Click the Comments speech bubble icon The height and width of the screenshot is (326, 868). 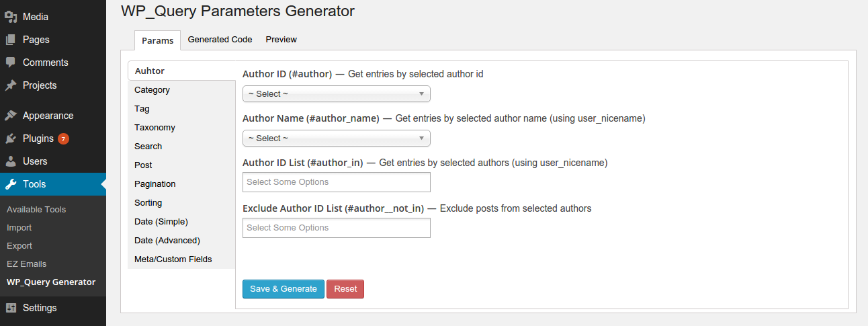[x=11, y=63]
